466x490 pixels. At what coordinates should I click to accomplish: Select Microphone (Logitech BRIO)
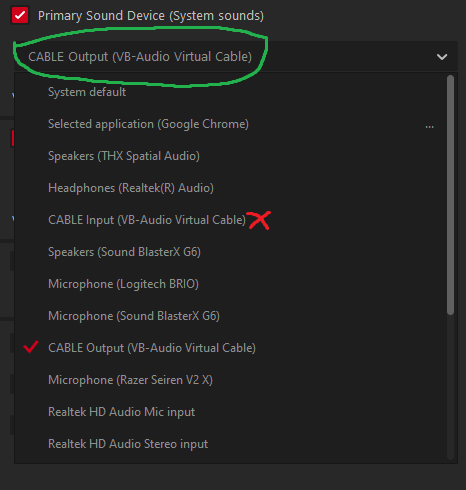[x=230, y=284]
